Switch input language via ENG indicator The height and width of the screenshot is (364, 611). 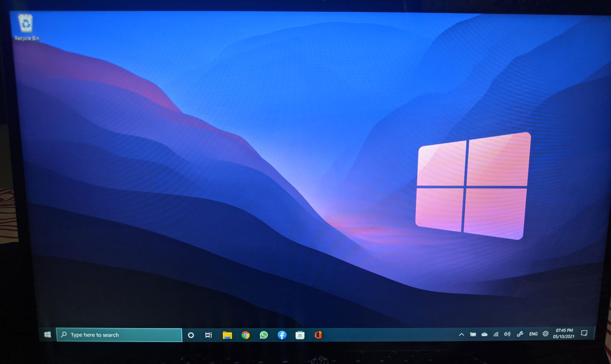(x=533, y=334)
